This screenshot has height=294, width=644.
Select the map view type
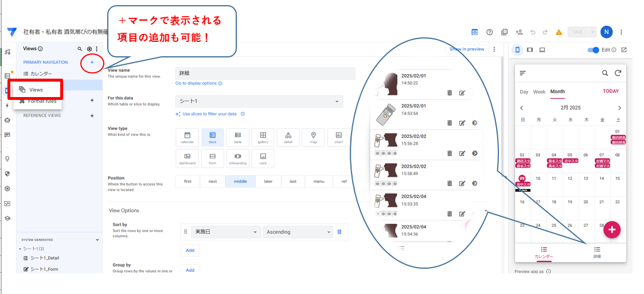[x=313, y=138]
